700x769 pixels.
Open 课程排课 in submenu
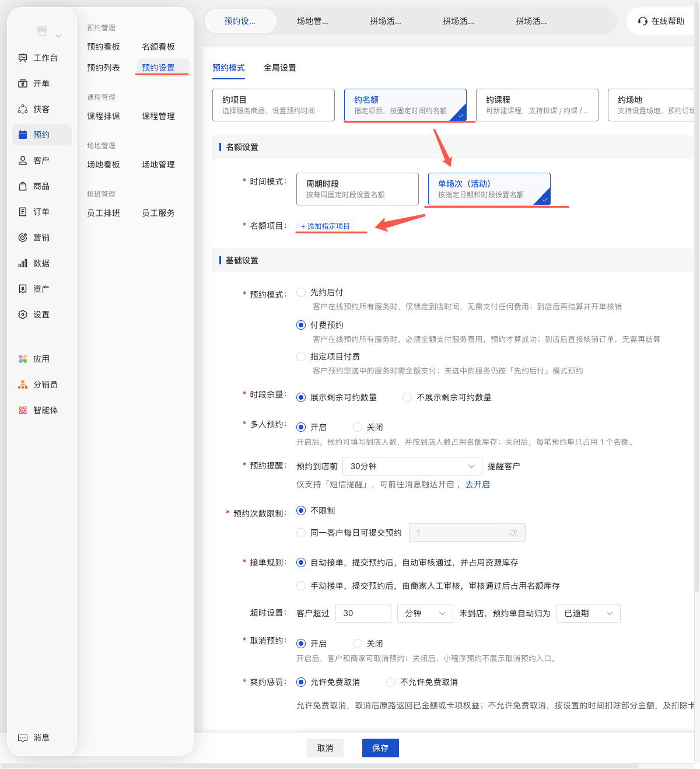click(104, 116)
